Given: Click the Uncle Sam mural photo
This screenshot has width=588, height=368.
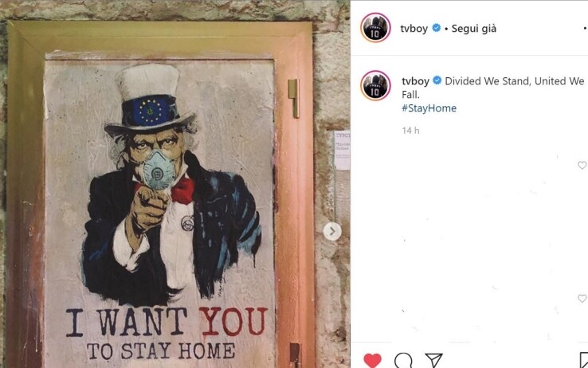Looking at the screenshot, I should click(174, 184).
